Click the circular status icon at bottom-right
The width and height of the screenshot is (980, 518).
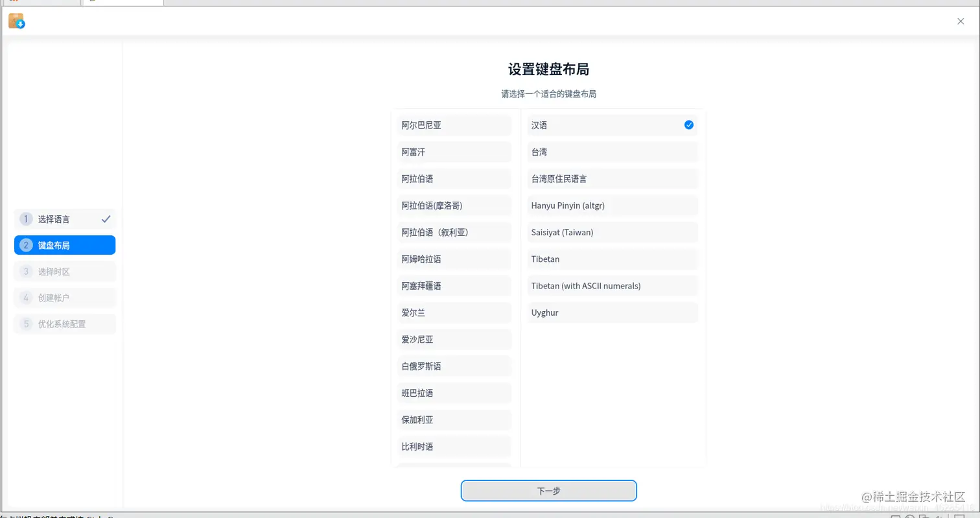pyautogui.click(x=911, y=517)
